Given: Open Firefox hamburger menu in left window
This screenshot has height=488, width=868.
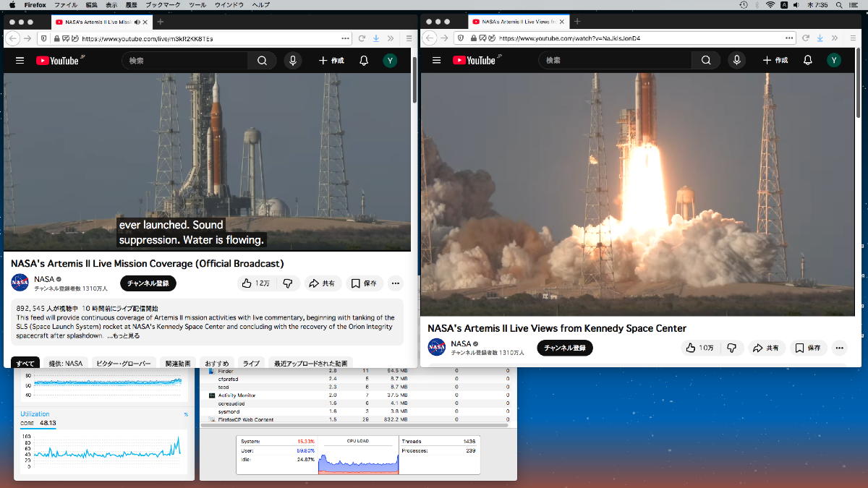Looking at the screenshot, I should click(x=409, y=38).
